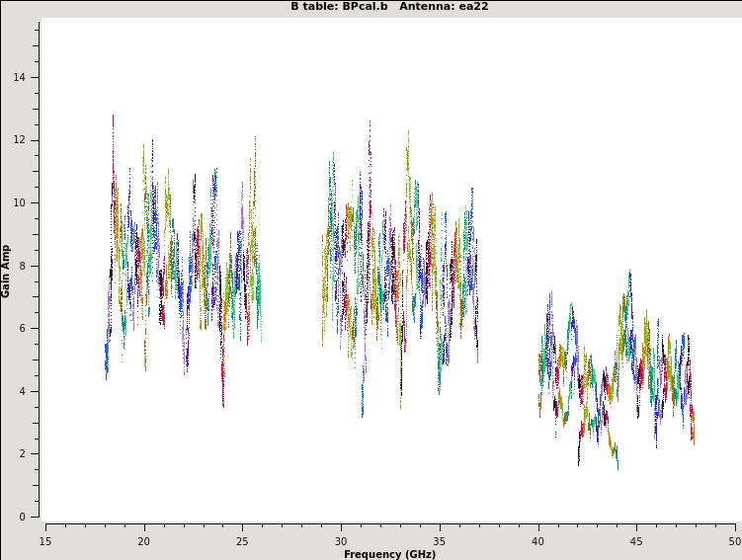Click the x-axis tick label 50

click(x=734, y=541)
